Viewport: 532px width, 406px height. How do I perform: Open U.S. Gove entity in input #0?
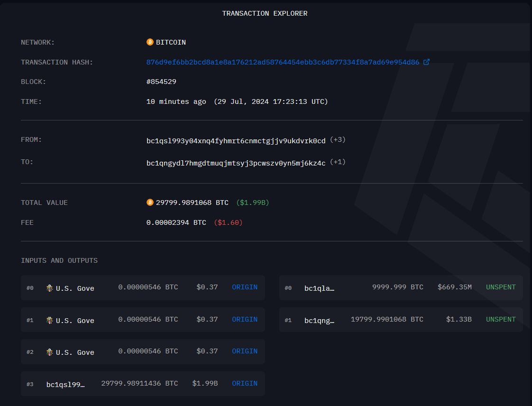coord(75,288)
